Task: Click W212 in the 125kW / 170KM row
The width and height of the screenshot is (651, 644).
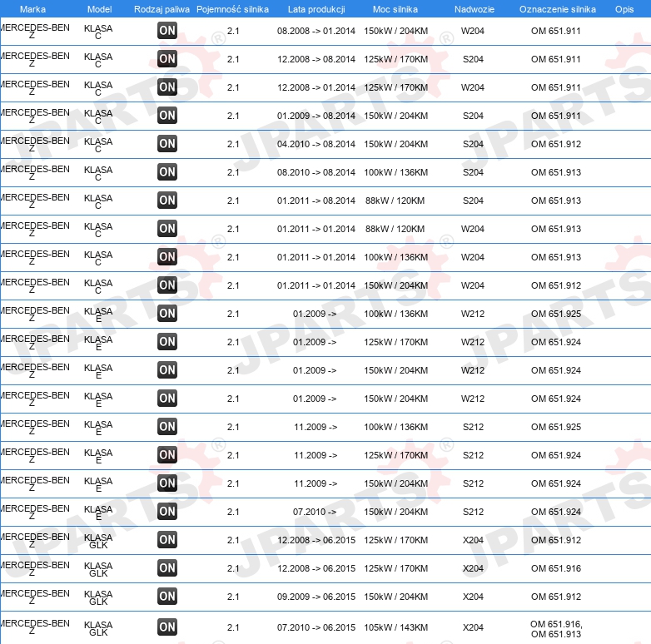Action: (473, 341)
